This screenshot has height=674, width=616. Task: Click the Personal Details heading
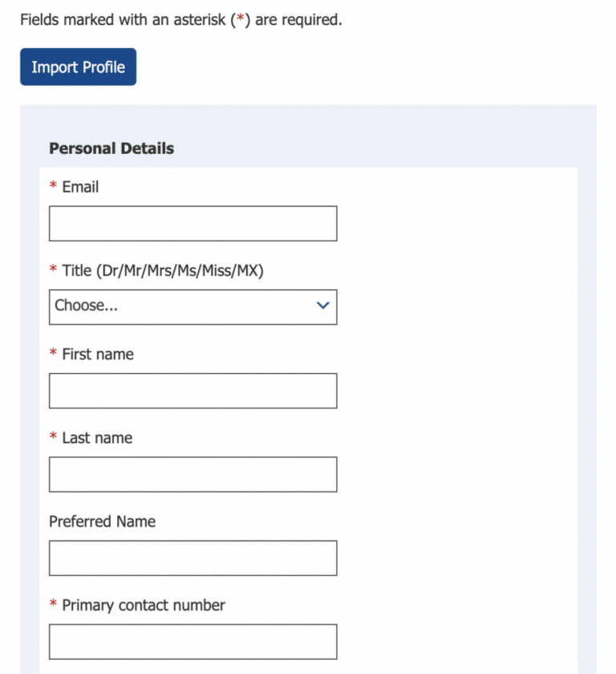point(111,148)
